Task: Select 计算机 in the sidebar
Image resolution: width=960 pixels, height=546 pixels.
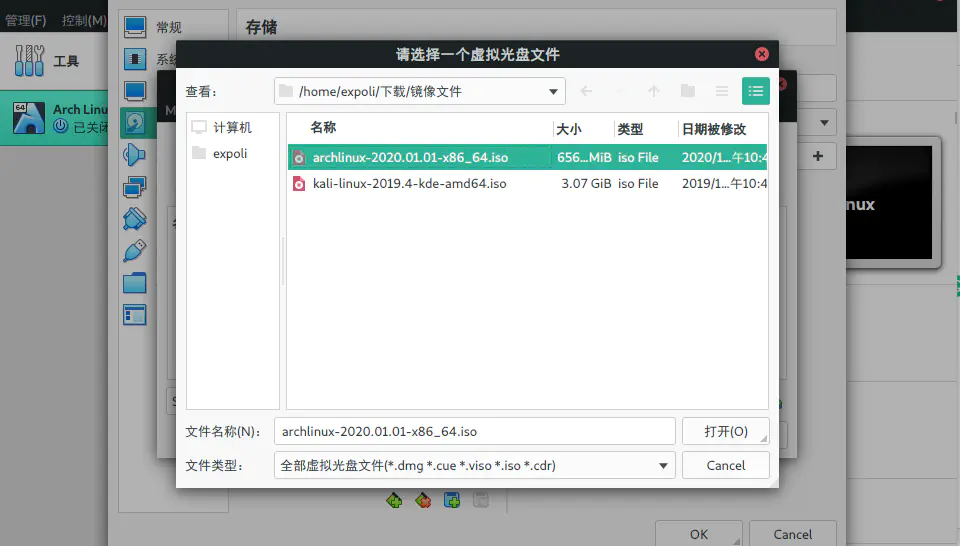Action: click(x=231, y=127)
